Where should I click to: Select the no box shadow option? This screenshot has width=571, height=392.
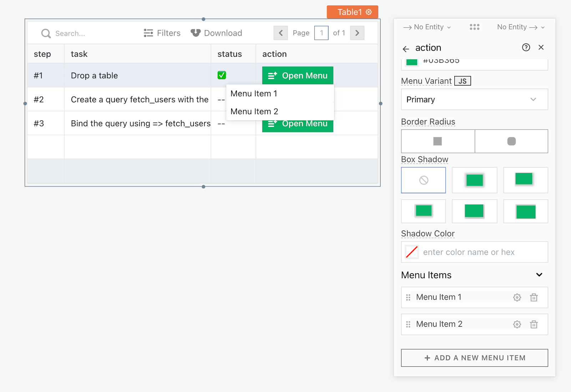pyautogui.click(x=423, y=180)
